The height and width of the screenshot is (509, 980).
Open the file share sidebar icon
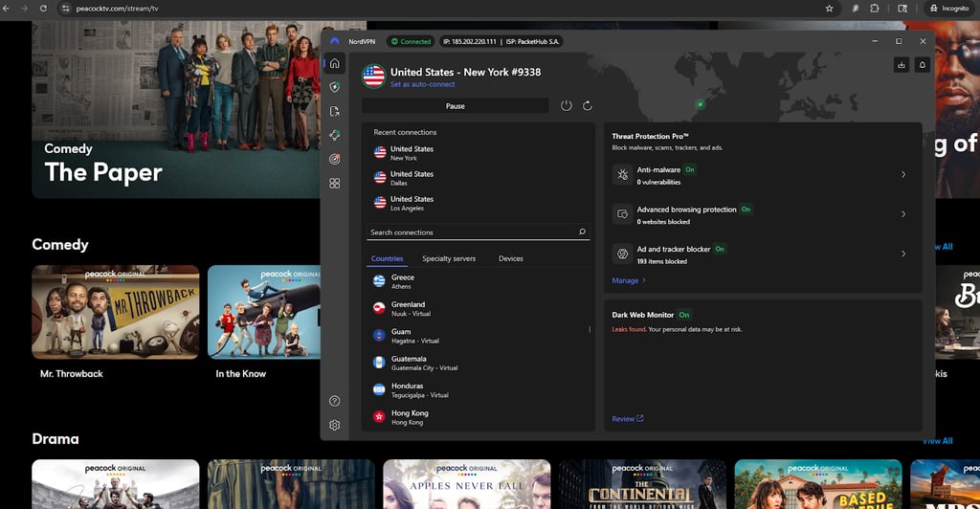click(334, 111)
